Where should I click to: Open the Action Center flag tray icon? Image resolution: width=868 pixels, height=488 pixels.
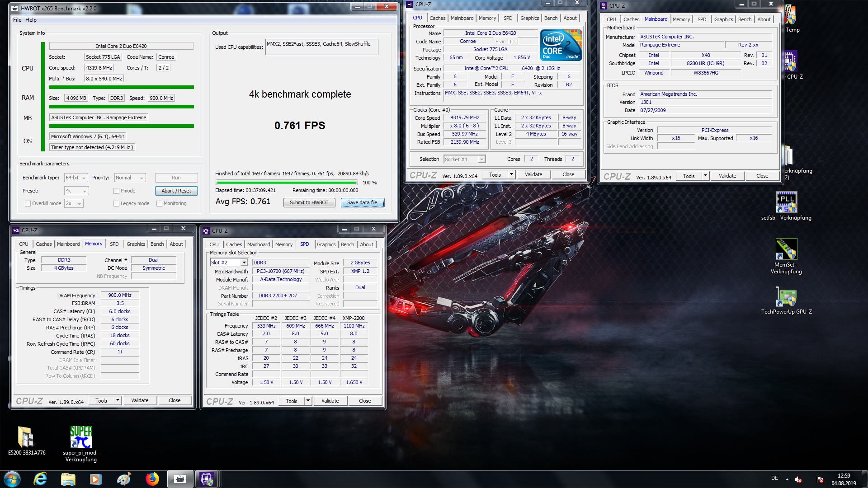coord(820,479)
